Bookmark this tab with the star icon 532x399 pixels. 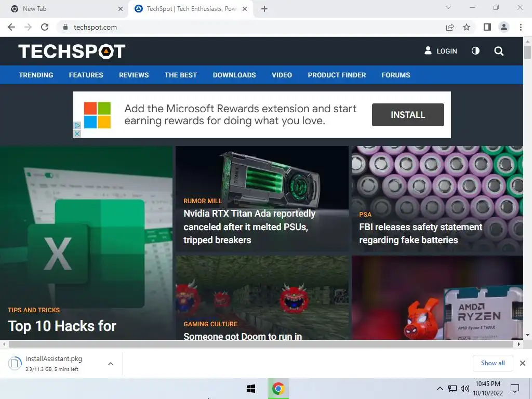(467, 27)
